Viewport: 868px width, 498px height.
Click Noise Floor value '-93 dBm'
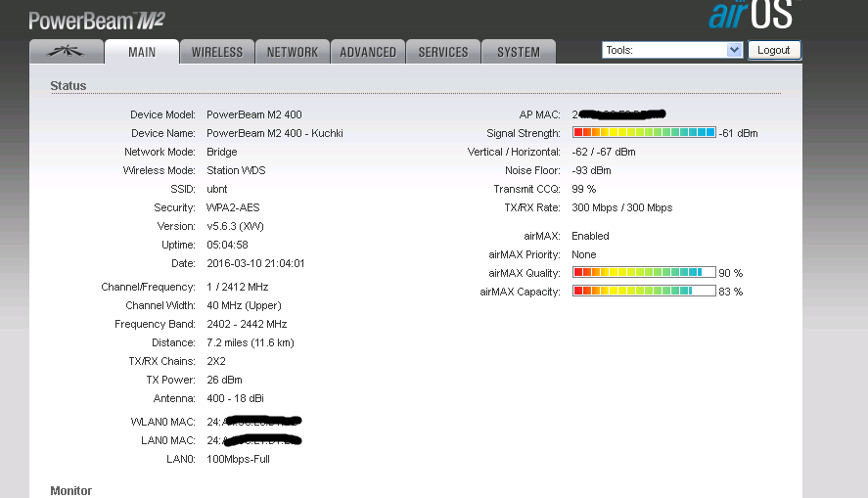pyautogui.click(x=591, y=170)
